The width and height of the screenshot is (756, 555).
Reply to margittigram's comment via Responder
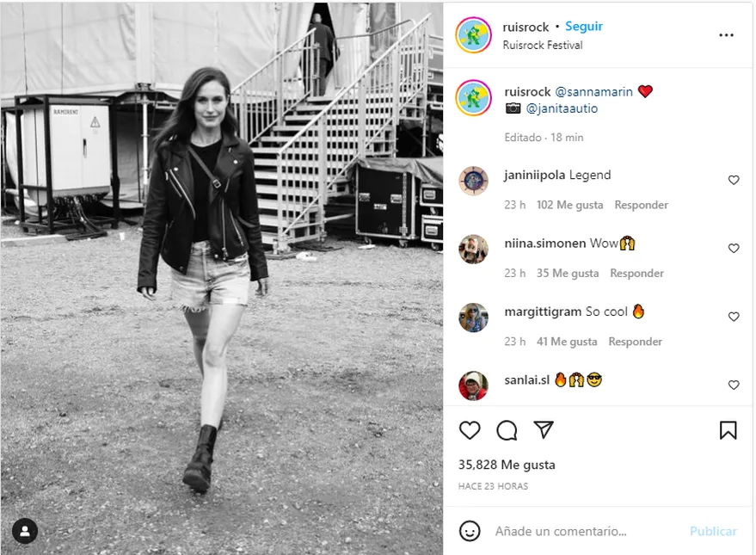[635, 342]
